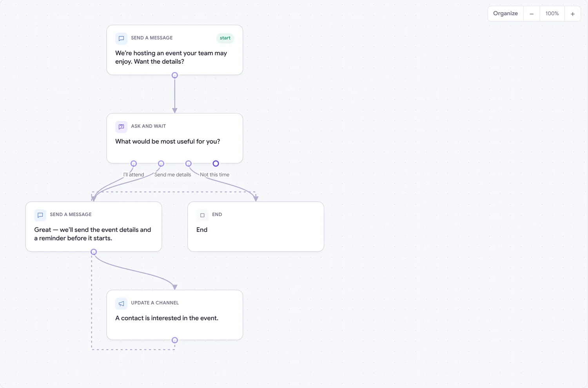Click the 100% zoom level indicator
Image resolution: width=588 pixels, height=388 pixels.
[552, 14]
